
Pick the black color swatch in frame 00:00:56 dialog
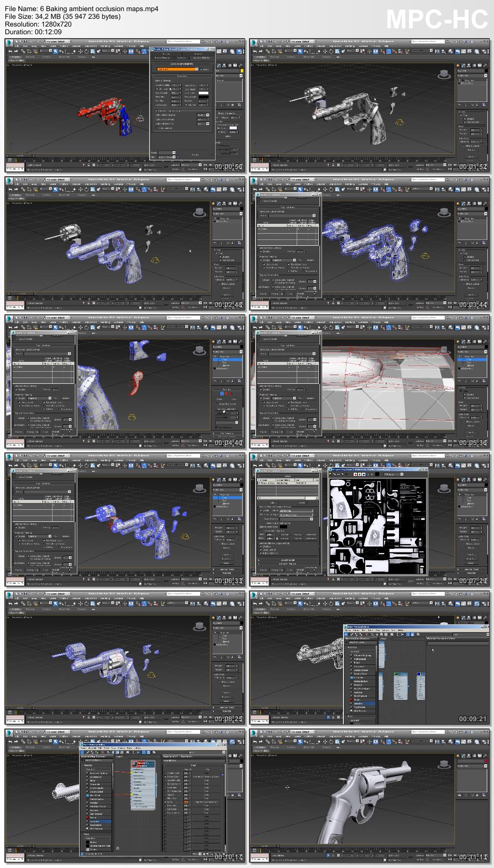point(204,97)
